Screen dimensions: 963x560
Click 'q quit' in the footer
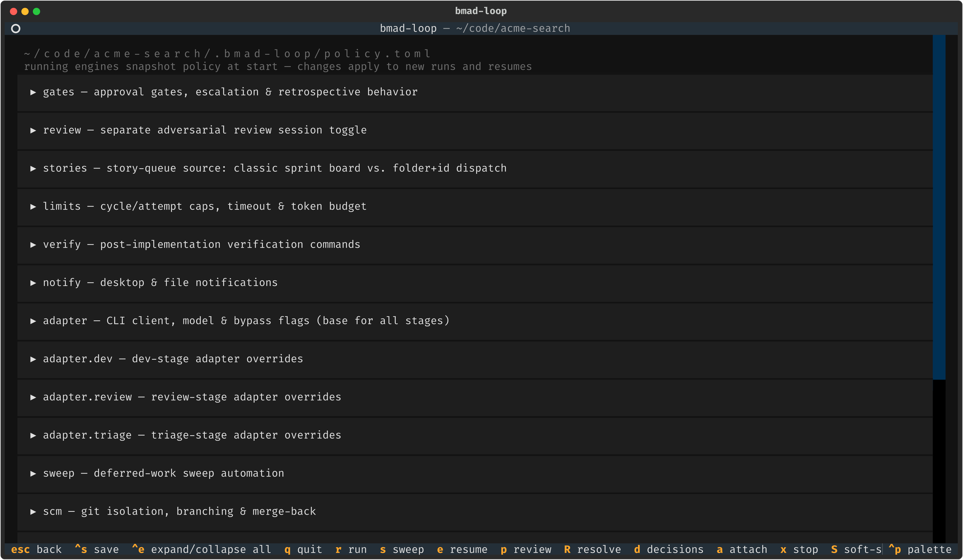click(303, 549)
